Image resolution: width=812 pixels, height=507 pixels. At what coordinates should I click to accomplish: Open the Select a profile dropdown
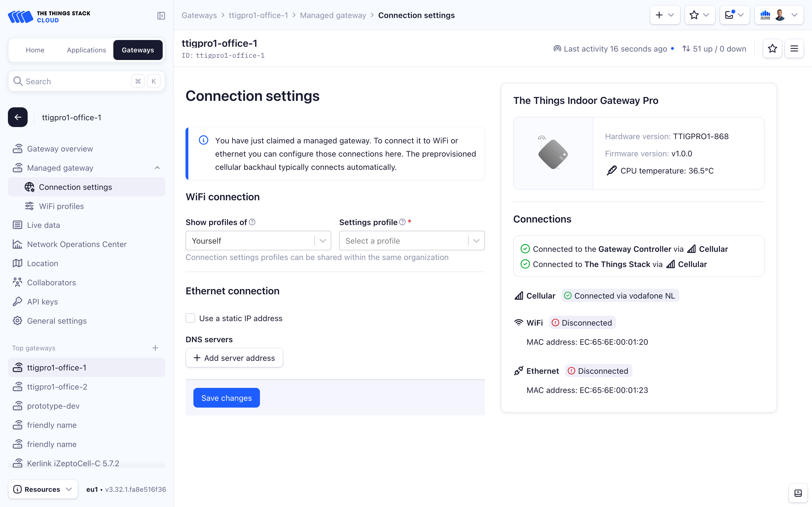(x=411, y=241)
